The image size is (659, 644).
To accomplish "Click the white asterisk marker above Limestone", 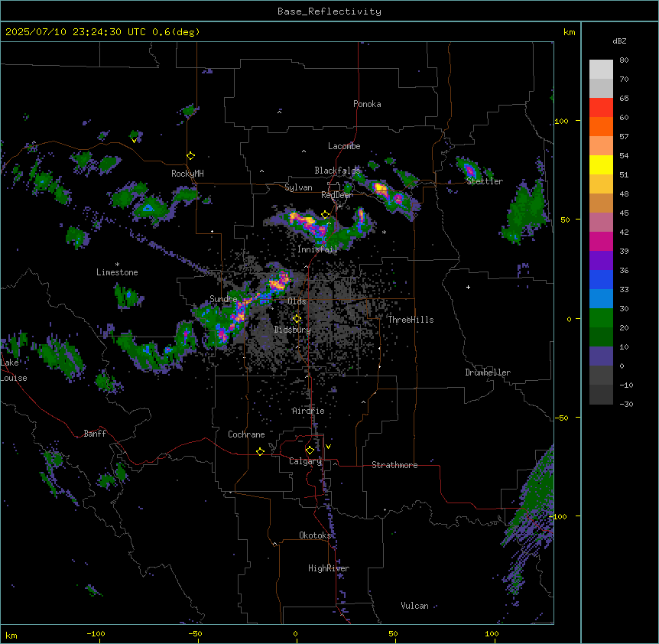I will click(117, 265).
